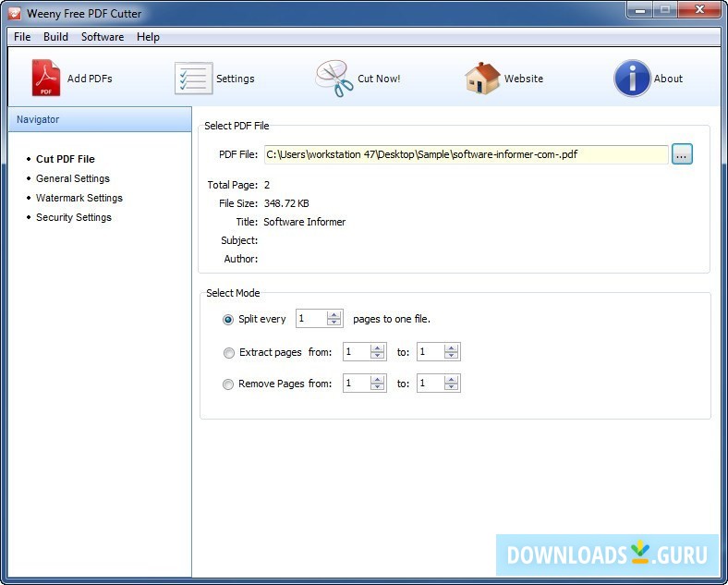Select the Extract pages radio button
The image size is (728, 585).
pos(228,353)
